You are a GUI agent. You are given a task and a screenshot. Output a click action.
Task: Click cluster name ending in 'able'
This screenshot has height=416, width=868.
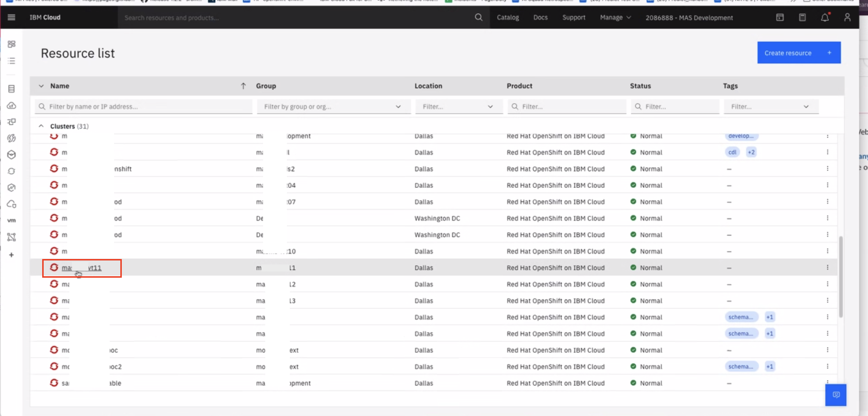click(x=91, y=383)
